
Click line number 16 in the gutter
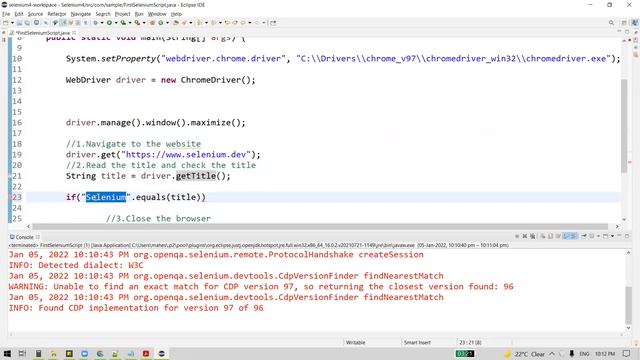[x=17, y=123]
